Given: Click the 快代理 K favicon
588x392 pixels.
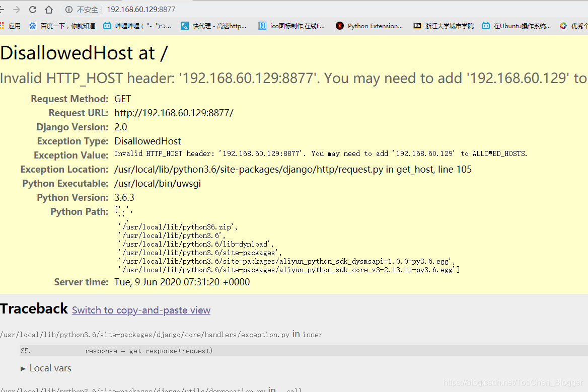Looking at the screenshot, I should click(184, 26).
